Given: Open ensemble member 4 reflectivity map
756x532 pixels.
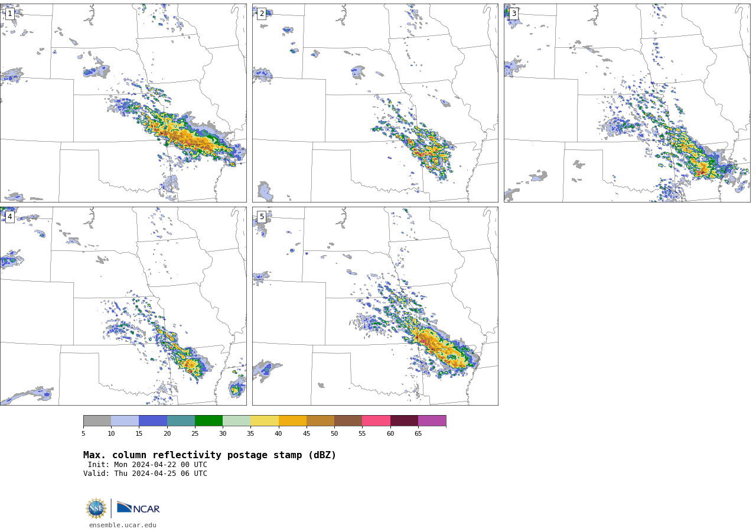Looking at the screenshot, I should pyautogui.click(x=123, y=306).
